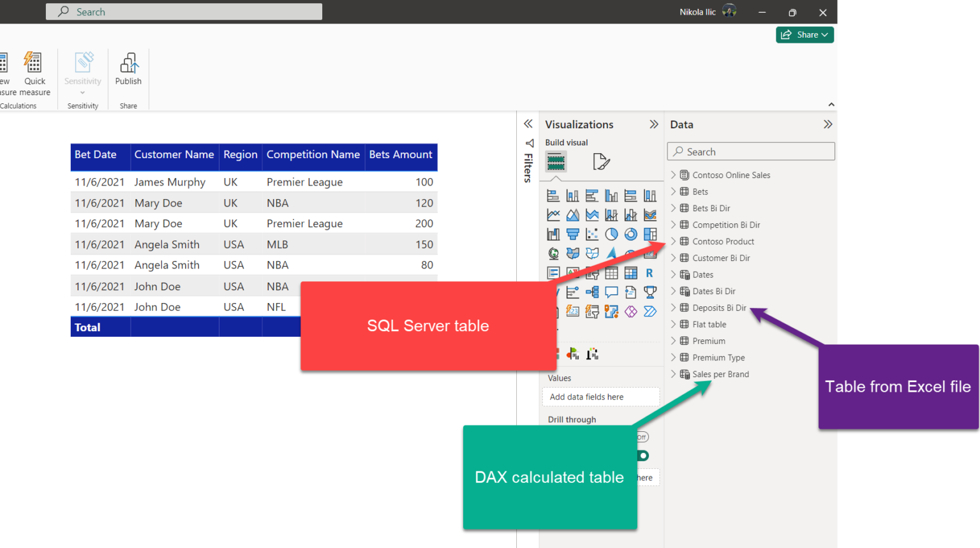
Task: Collapse the Data pane with its chevron
Action: pyautogui.click(x=828, y=124)
